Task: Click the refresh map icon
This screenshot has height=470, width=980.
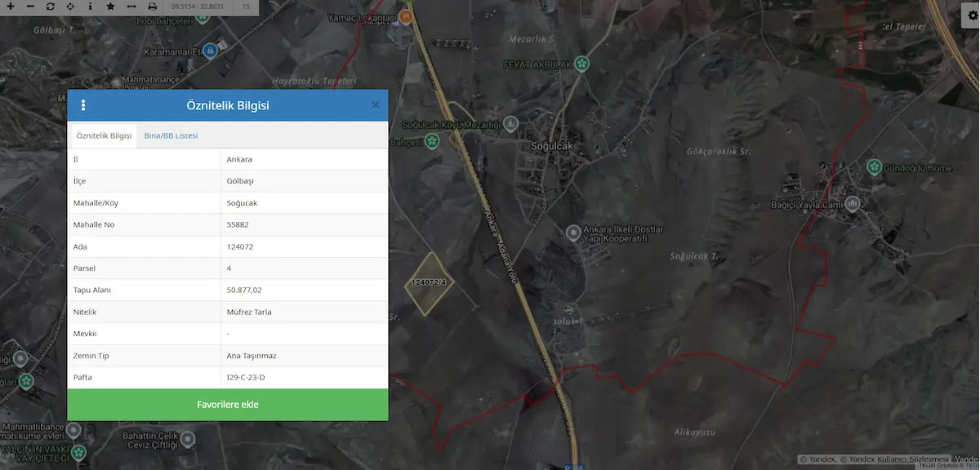Action: point(51,6)
